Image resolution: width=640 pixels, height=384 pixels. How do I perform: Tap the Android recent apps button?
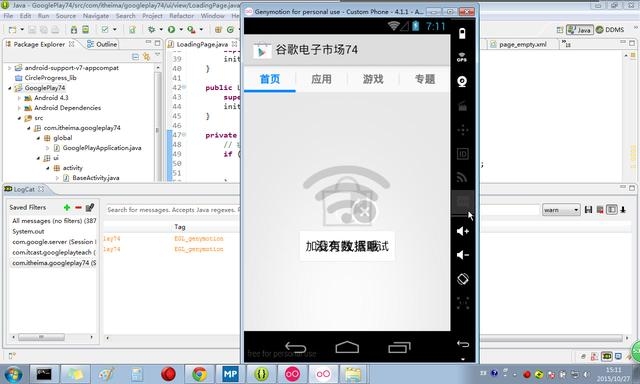(399, 347)
